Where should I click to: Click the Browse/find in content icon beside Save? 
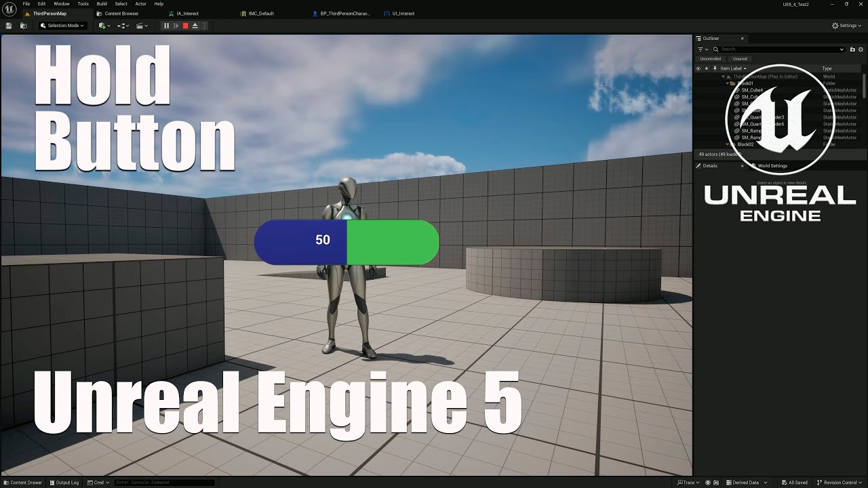[x=24, y=26]
